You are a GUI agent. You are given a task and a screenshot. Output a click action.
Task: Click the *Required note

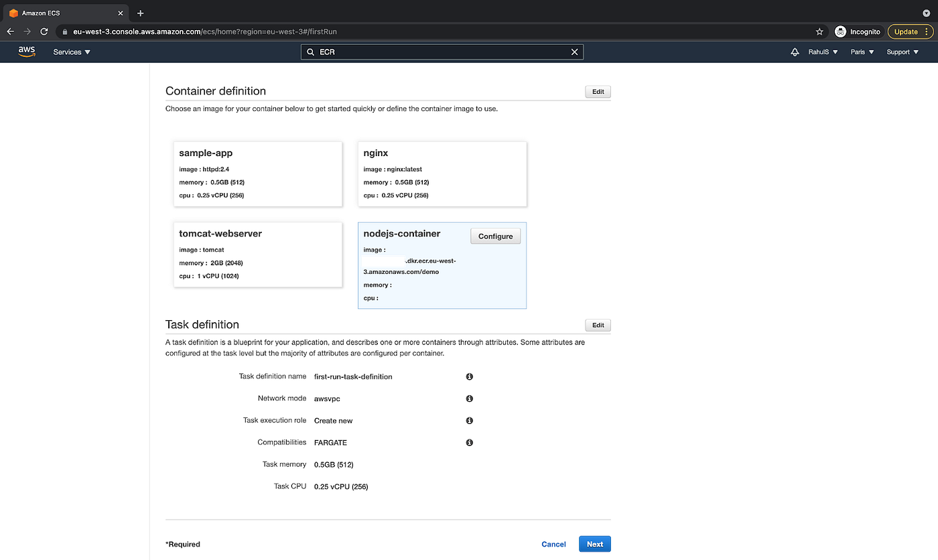pos(183,544)
